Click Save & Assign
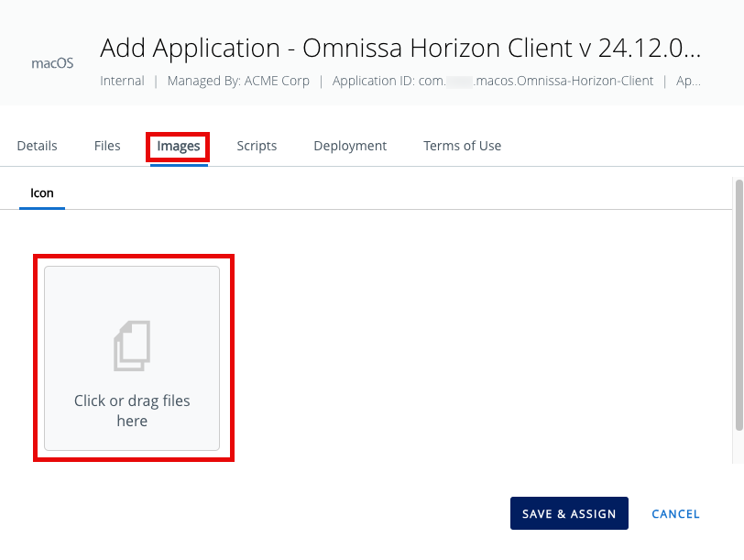This screenshot has height=560, width=744. pyautogui.click(x=569, y=513)
